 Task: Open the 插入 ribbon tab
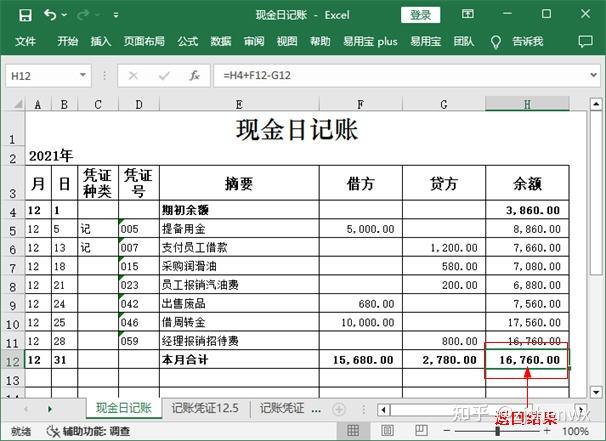[100, 42]
